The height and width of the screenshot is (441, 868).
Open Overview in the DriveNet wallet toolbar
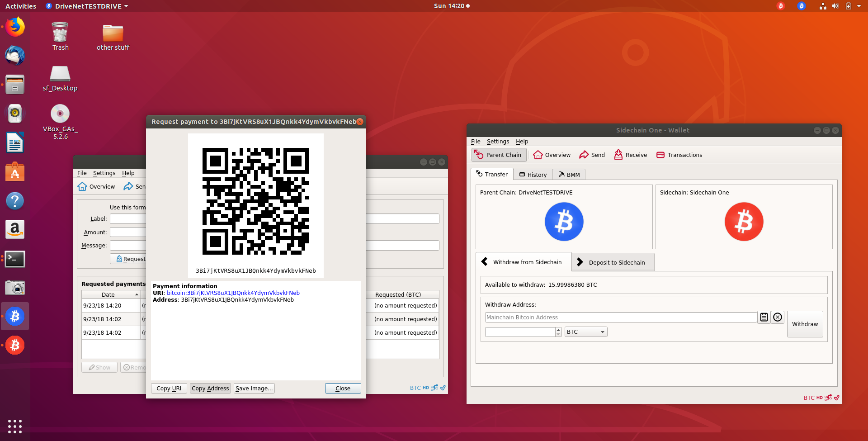click(96, 186)
